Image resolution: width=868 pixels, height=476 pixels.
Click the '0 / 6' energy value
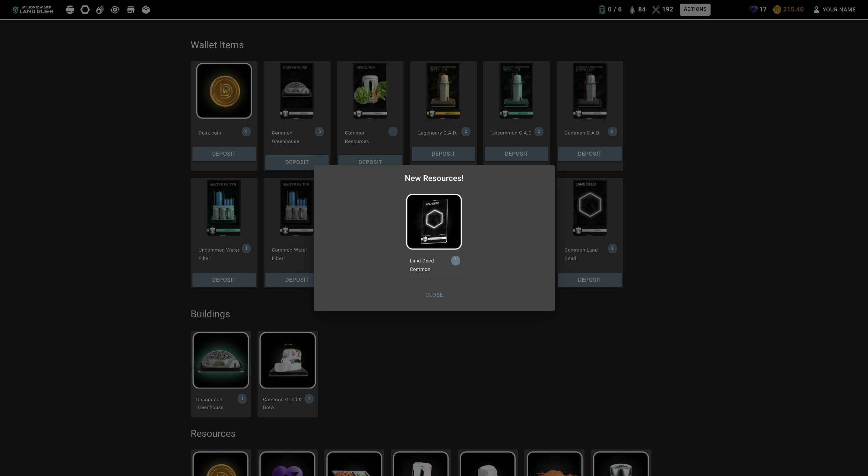pos(615,9)
